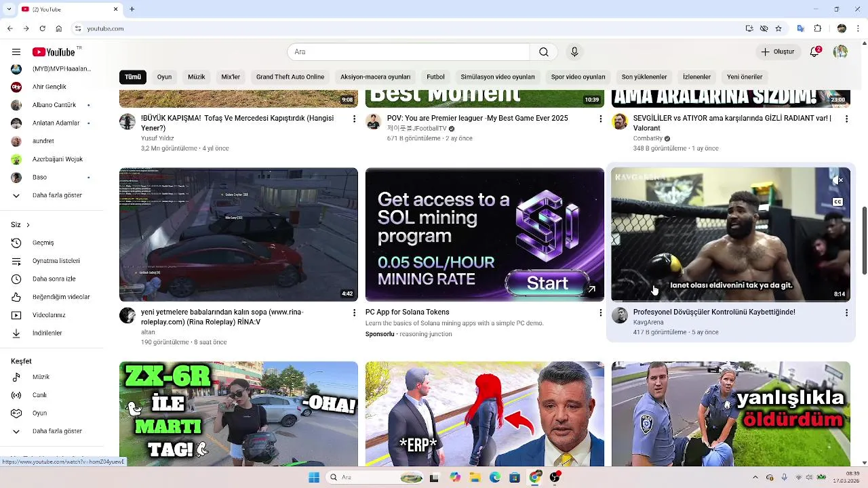Select the Futbol filter chip
Viewport: 868px width, 488px height.
(x=435, y=77)
